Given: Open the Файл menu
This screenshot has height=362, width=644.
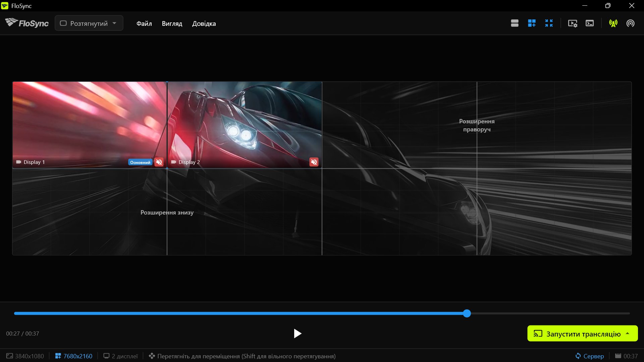Looking at the screenshot, I should point(144,23).
